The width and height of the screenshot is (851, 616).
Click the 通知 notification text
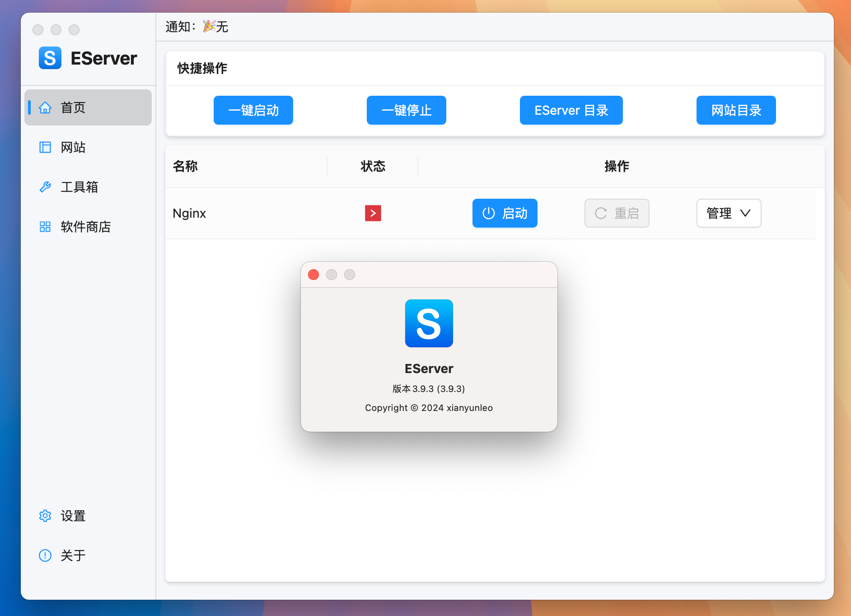pos(197,27)
